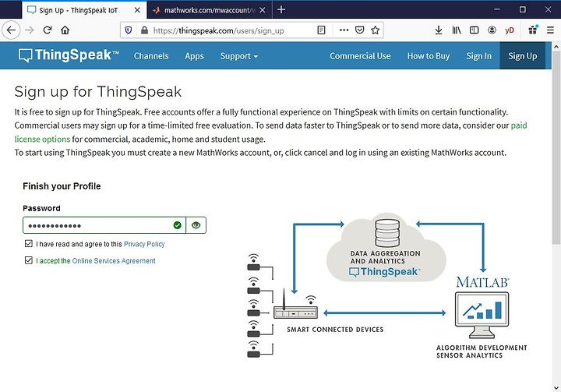Open the Channels navigation item
This screenshot has width=561, height=392.
click(x=151, y=56)
